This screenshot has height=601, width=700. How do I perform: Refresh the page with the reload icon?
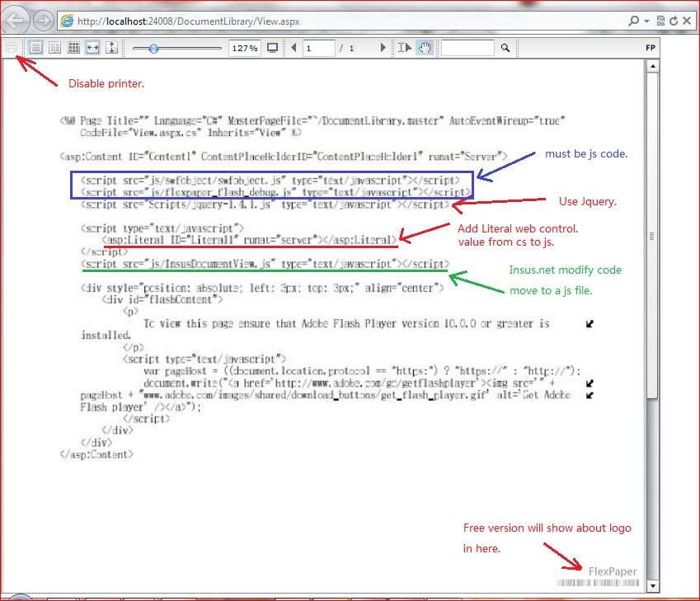click(x=674, y=21)
